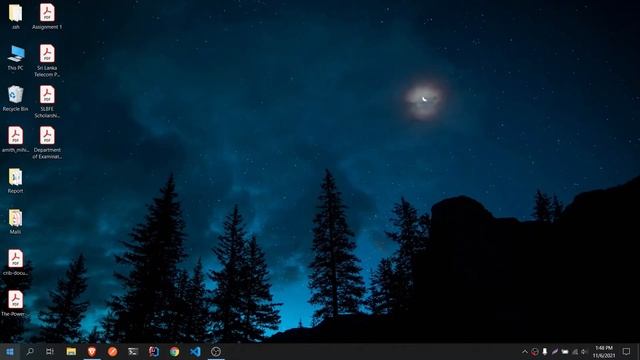Open the Windows Start menu

pos(10,351)
